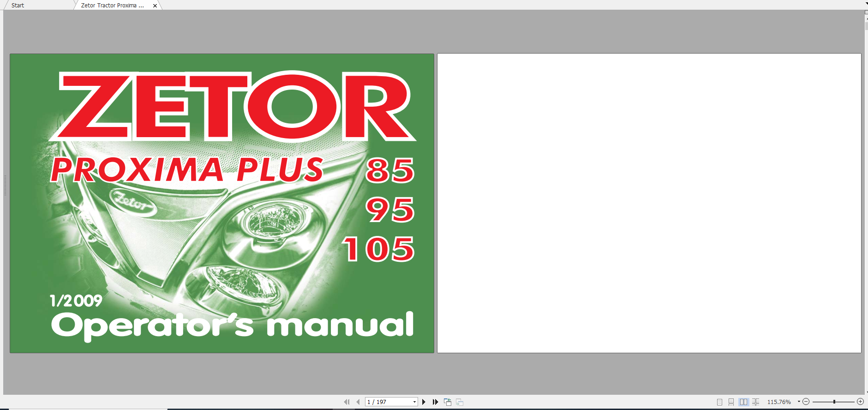This screenshot has width=868, height=410.
Task: Go to the previous page
Action: click(x=358, y=402)
